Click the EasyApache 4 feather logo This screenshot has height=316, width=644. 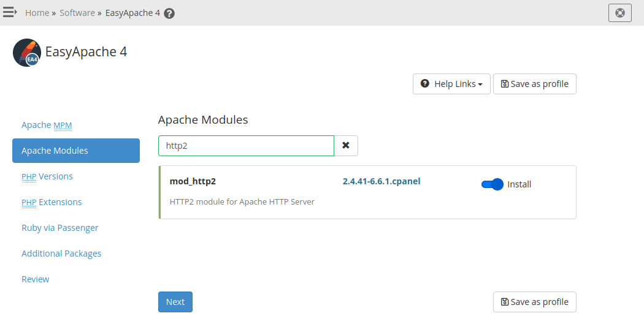(26, 53)
